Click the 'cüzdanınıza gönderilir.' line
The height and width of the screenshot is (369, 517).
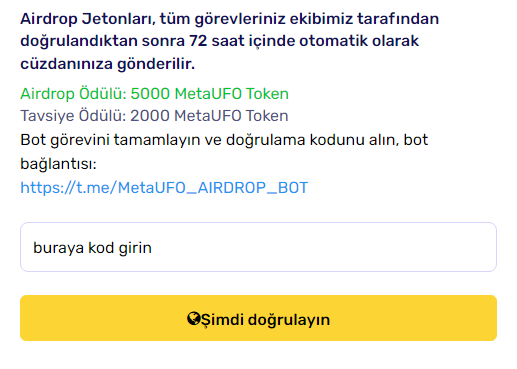point(107,64)
